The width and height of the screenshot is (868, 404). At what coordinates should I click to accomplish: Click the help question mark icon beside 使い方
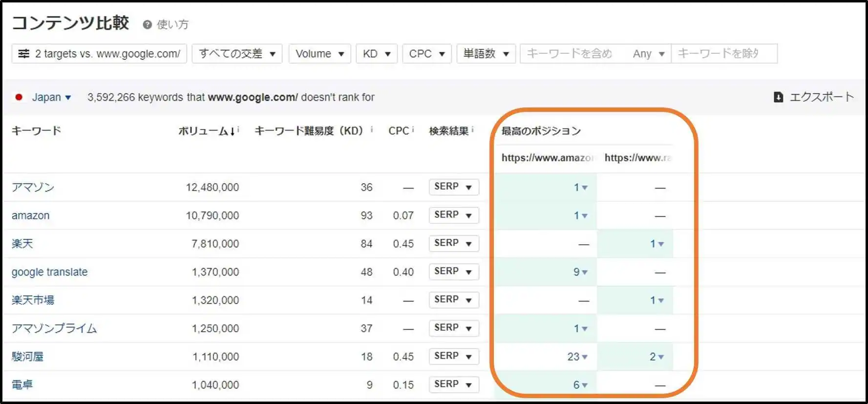147,24
